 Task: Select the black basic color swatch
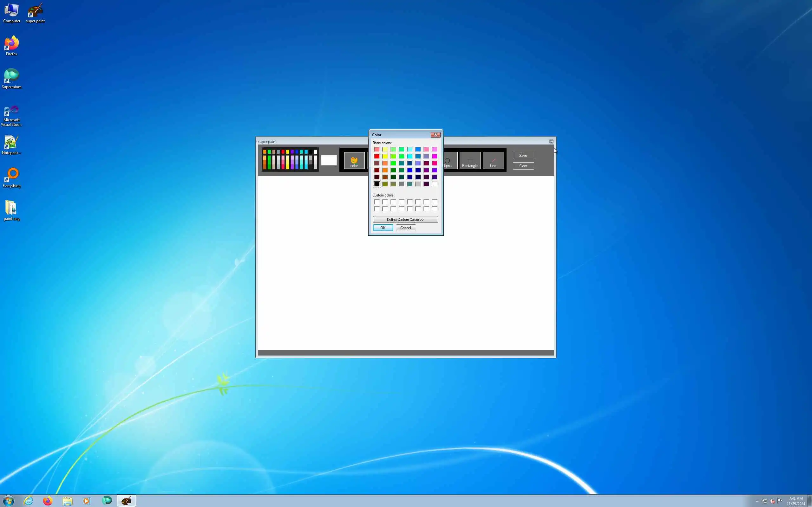point(377,184)
